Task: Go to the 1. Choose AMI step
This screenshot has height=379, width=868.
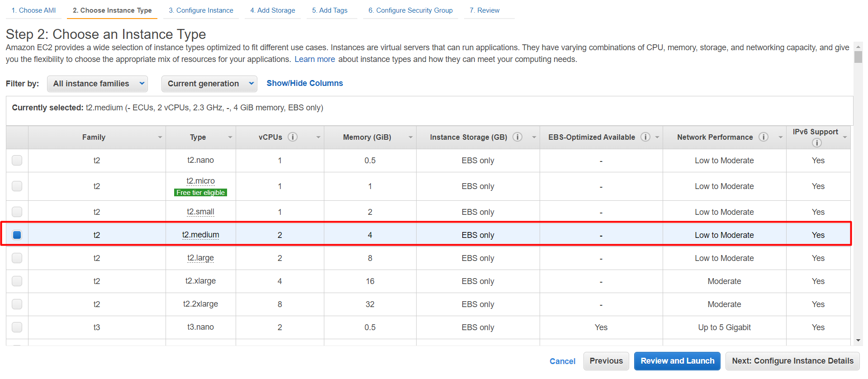Action: [34, 10]
